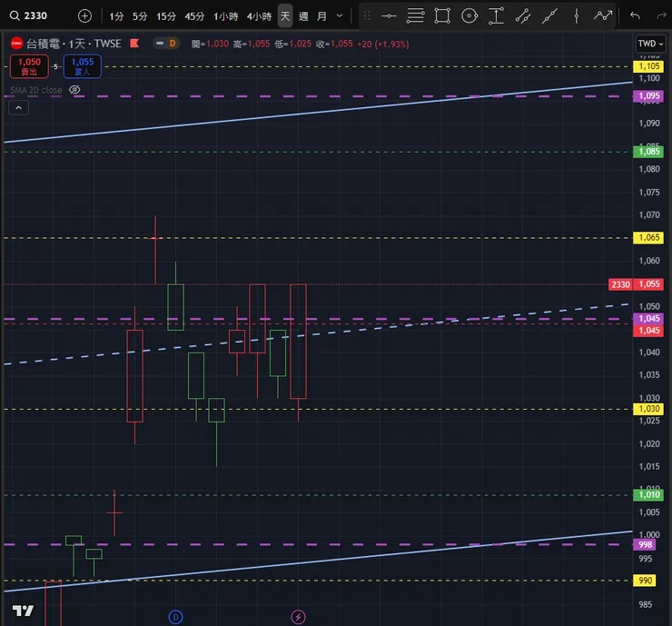Select the price range measure tool
Viewport: 672px width, 626px height.
[496, 16]
